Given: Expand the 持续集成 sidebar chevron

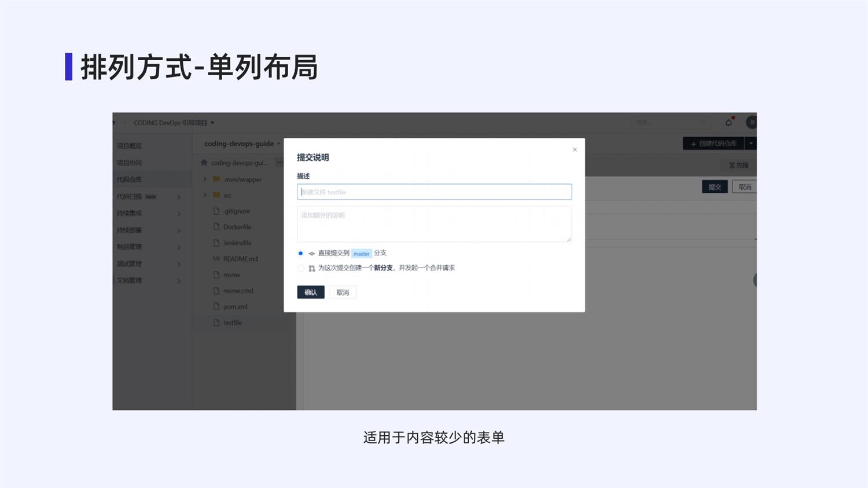Looking at the screenshot, I should pyautogui.click(x=179, y=214).
